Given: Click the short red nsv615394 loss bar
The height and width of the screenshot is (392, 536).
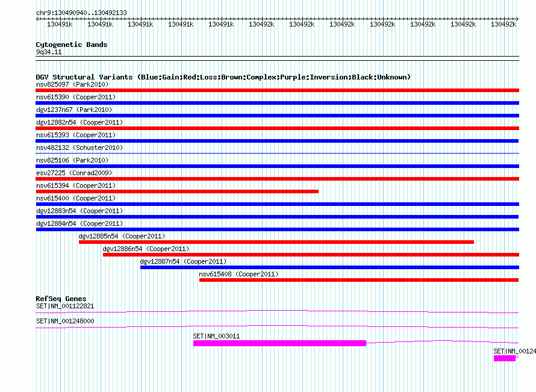Looking at the screenshot, I should [177, 191].
